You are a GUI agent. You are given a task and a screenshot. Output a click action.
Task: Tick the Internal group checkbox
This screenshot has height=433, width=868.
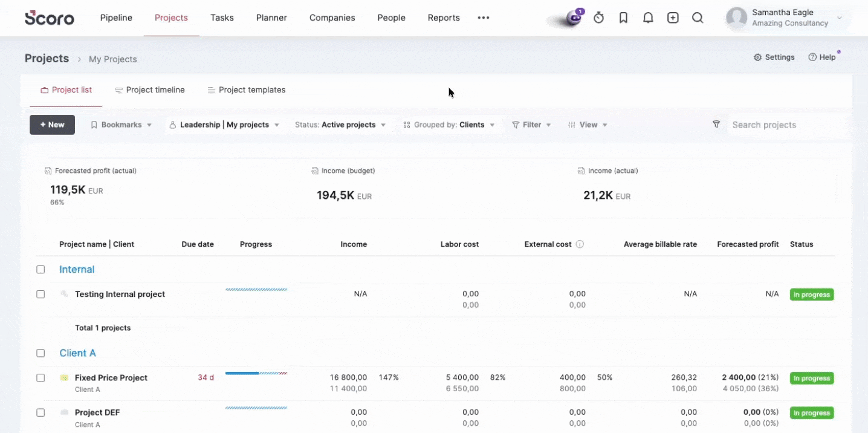coord(40,270)
